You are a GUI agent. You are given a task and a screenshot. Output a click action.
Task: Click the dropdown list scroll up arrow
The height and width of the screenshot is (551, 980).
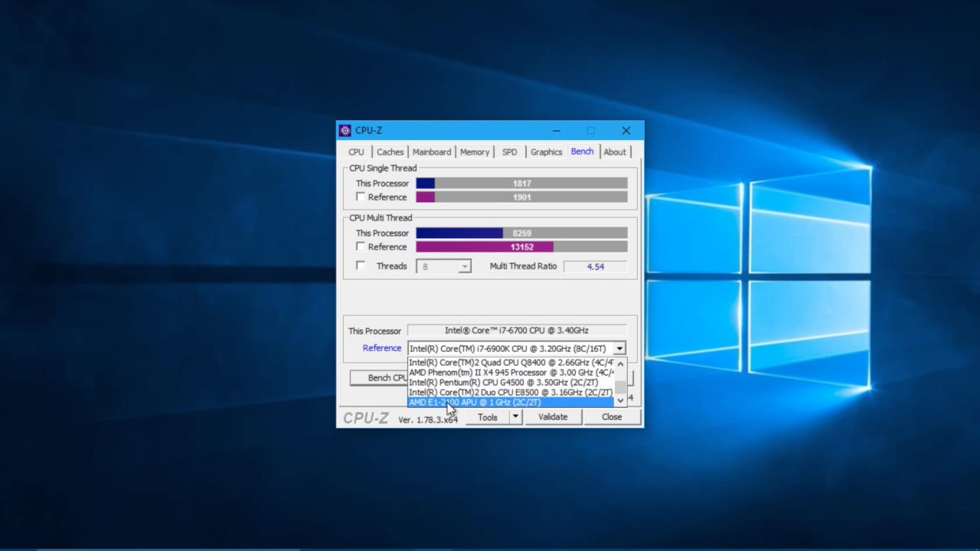[620, 364]
